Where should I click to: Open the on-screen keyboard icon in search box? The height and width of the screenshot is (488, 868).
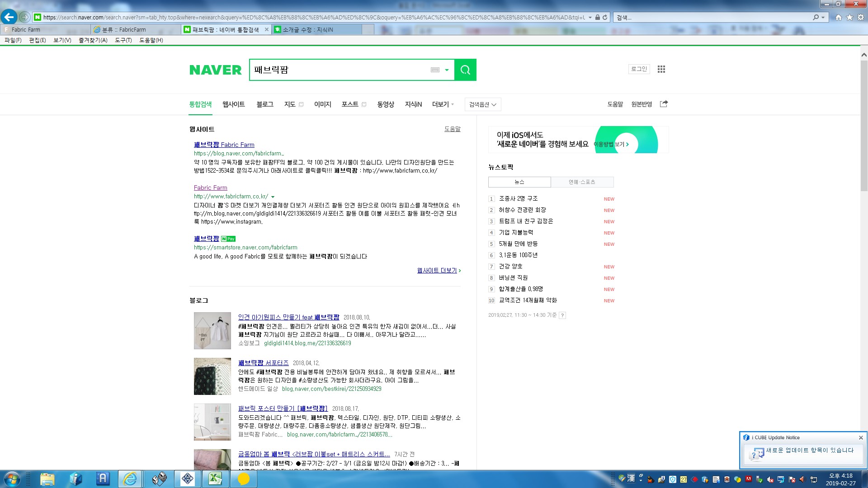(435, 70)
